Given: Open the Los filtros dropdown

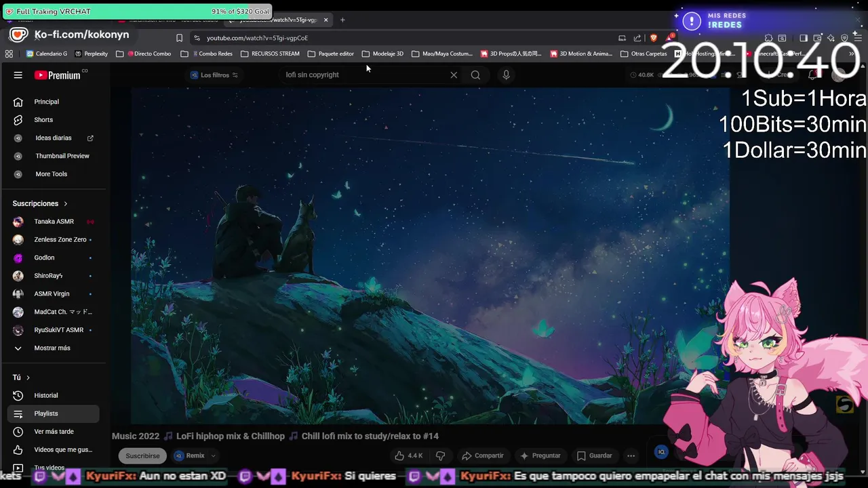Looking at the screenshot, I should click(214, 75).
